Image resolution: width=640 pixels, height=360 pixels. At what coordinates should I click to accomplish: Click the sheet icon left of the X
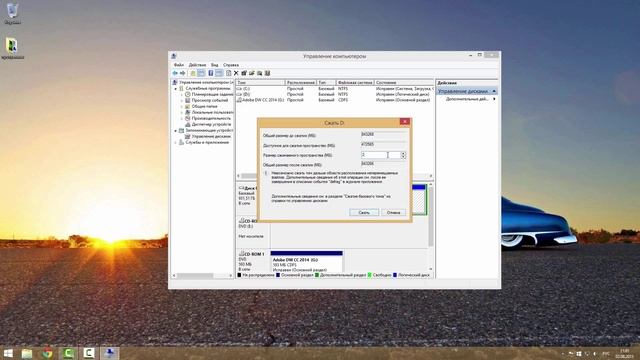[228, 73]
